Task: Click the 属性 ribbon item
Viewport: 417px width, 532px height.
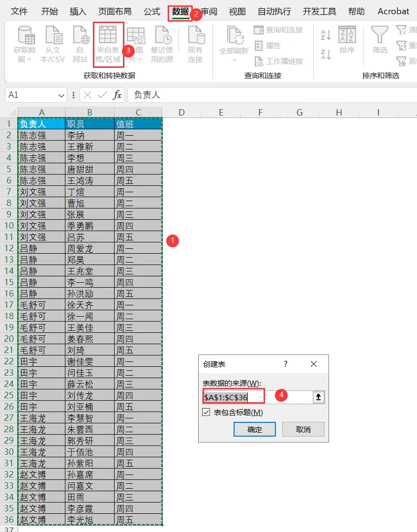Action: 268,45
